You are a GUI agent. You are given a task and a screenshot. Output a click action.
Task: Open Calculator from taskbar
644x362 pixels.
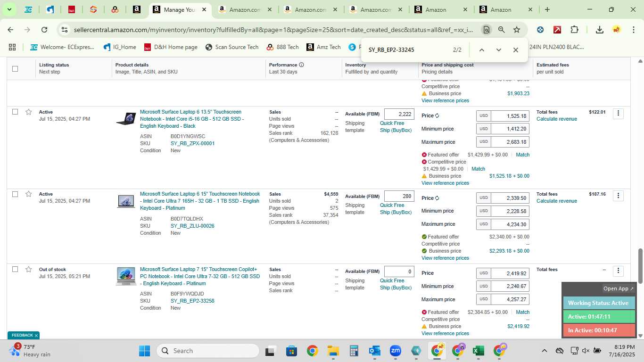(x=354, y=351)
